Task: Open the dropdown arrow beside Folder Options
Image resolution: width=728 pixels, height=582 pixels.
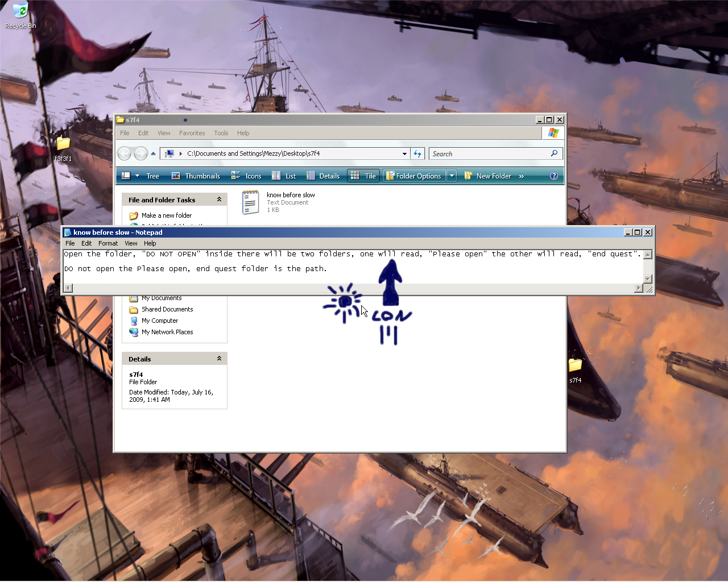Action: click(452, 176)
